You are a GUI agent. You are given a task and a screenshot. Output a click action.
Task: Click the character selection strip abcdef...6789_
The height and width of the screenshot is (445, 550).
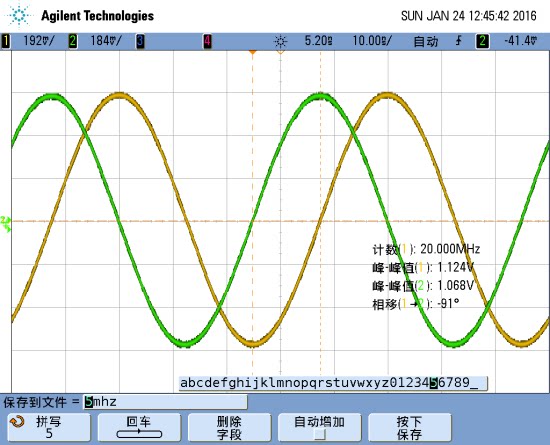[x=333, y=383]
